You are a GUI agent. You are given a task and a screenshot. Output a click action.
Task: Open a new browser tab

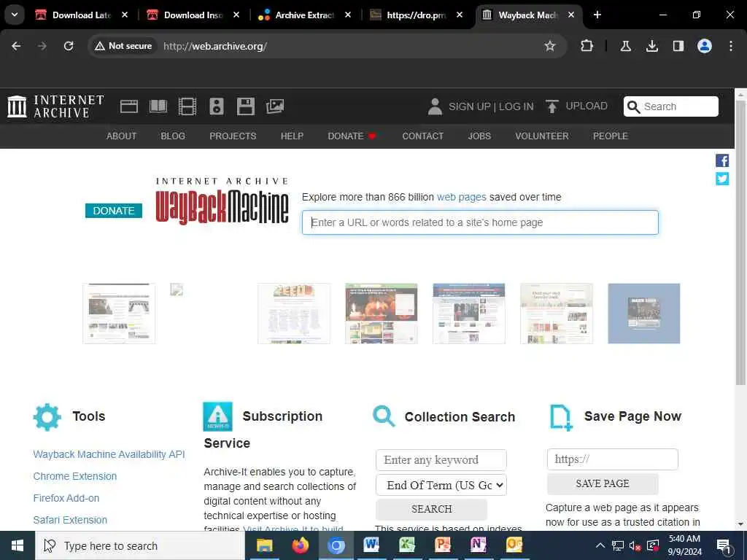[x=597, y=15]
